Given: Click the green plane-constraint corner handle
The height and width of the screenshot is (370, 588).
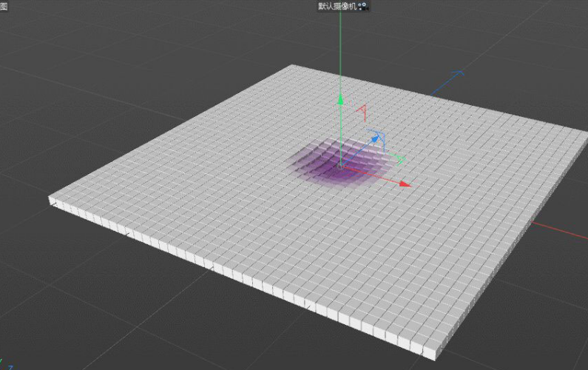Looking at the screenshot, I should pyautogui.click(x=399, y=159).
